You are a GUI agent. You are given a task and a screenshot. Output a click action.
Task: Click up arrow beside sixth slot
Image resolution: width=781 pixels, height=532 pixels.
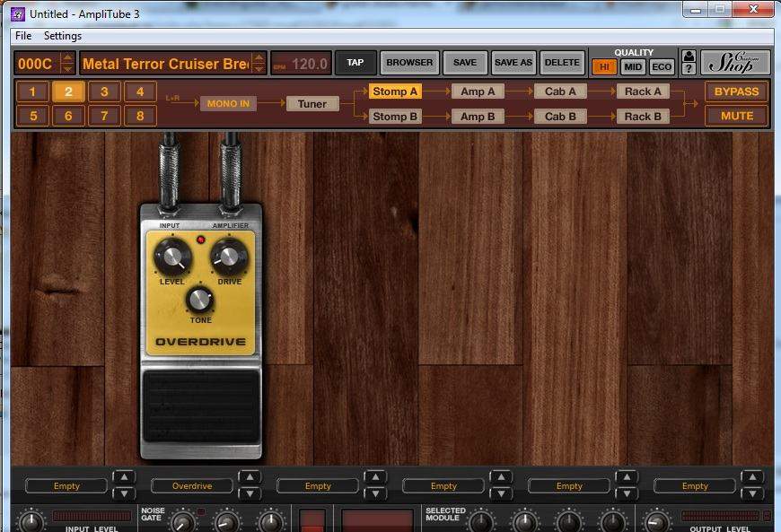[x=752, y=476]
